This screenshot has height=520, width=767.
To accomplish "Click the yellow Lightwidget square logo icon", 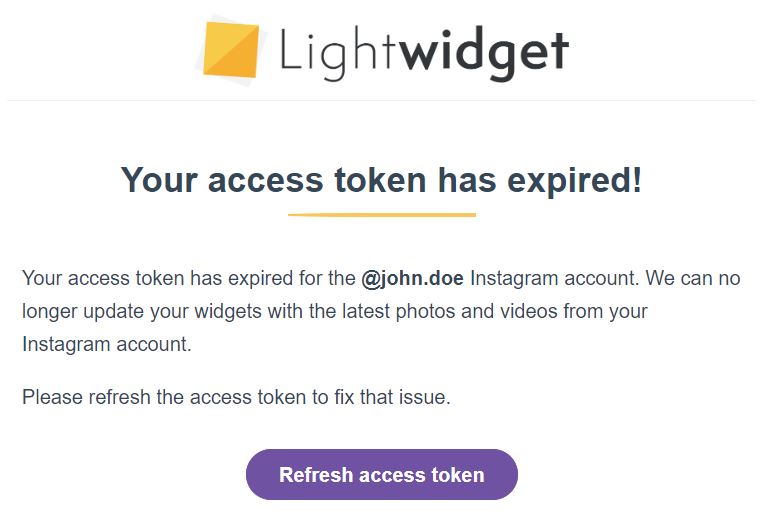I will click(x=231, y=50).
